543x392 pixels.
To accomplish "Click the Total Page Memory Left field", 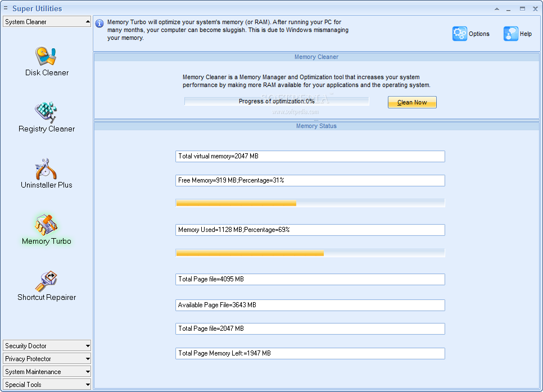I will coord(310,353).
